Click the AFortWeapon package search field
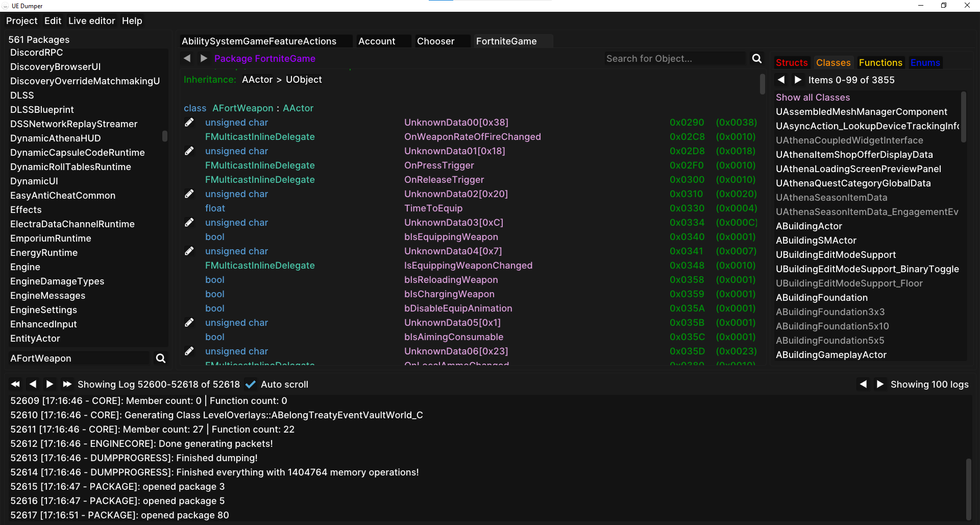Viewport: 980px width, 525px height. click(x=79, y=359)
